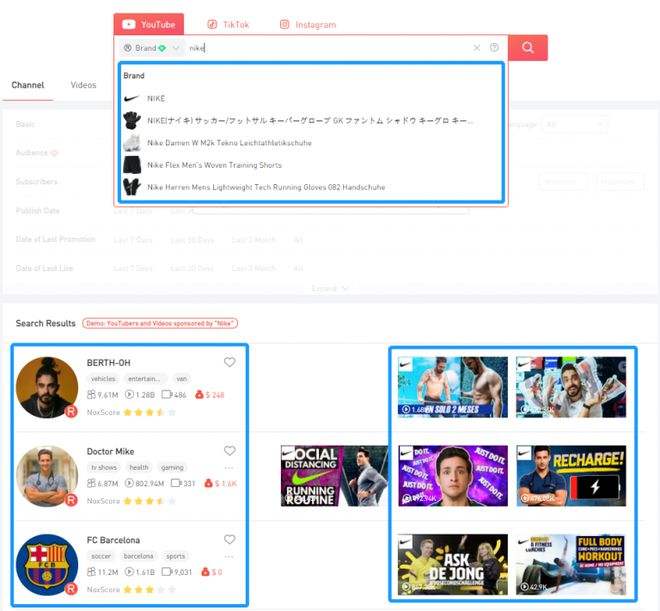Click BERTH-OH subscriber count icon
The width and height of the screenshot is (660, 611).
(91, 395)
